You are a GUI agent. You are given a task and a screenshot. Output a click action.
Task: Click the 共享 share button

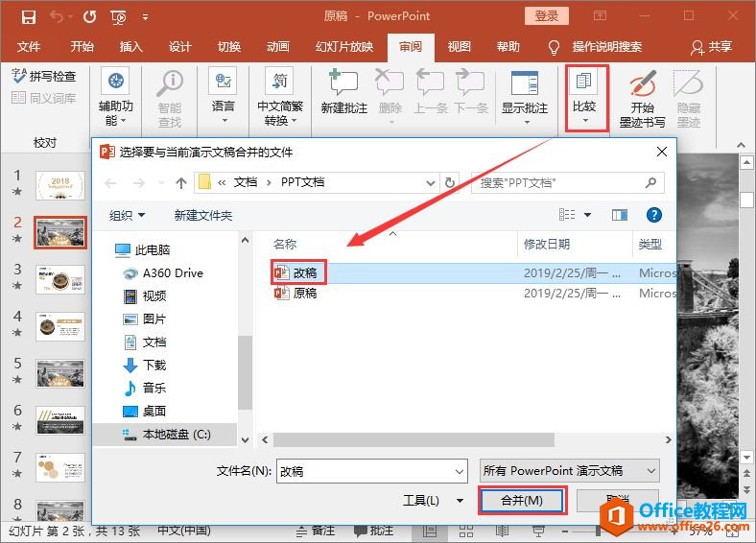pyautogui.click(x=711, y=47)
